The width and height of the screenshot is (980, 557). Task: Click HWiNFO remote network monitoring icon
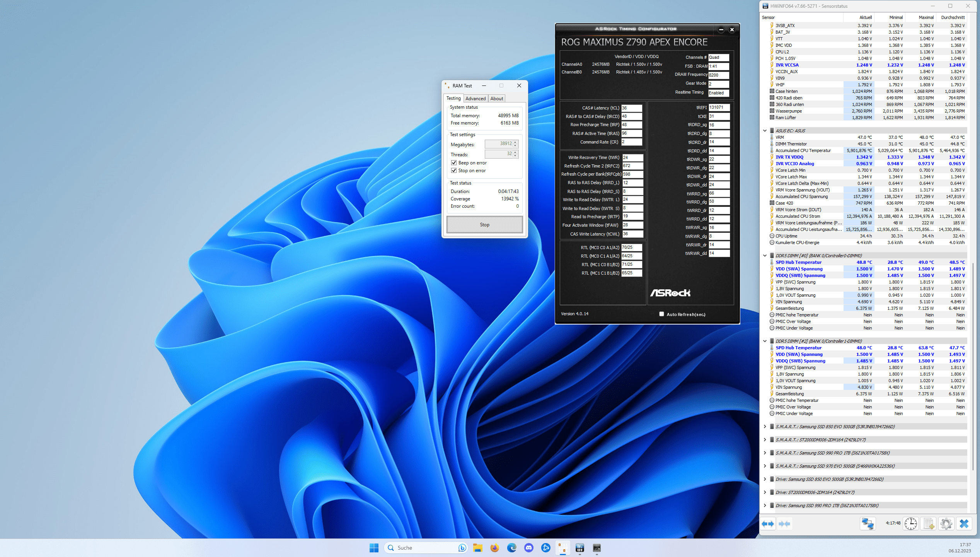(868, 524)
